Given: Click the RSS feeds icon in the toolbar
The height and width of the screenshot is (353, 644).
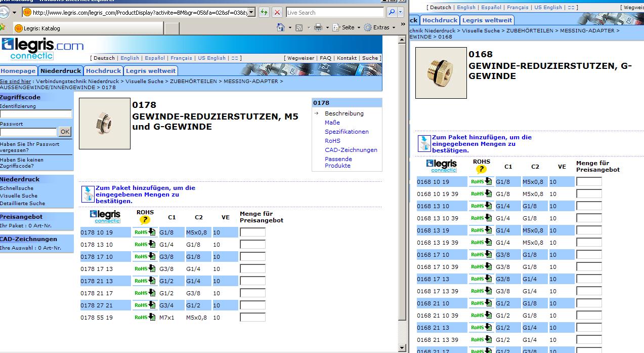Looking at the screenshot, I should [x=299, y=27].
